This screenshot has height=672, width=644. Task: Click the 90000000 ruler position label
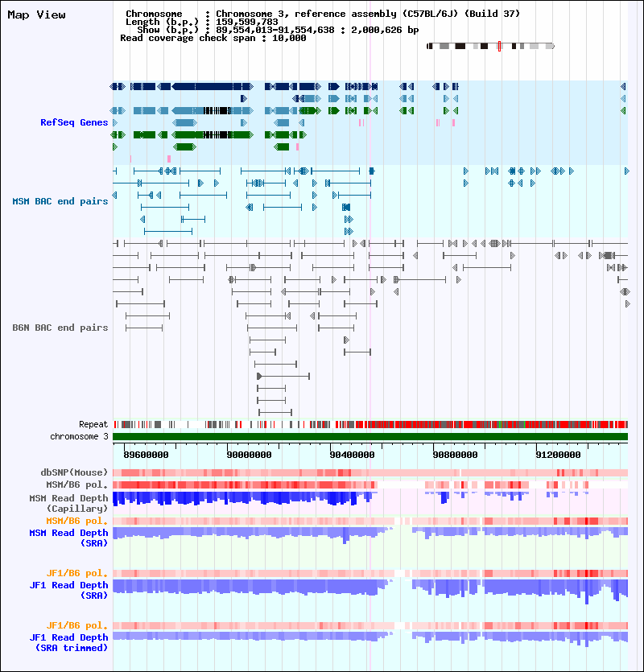click(x=249, y=455)
